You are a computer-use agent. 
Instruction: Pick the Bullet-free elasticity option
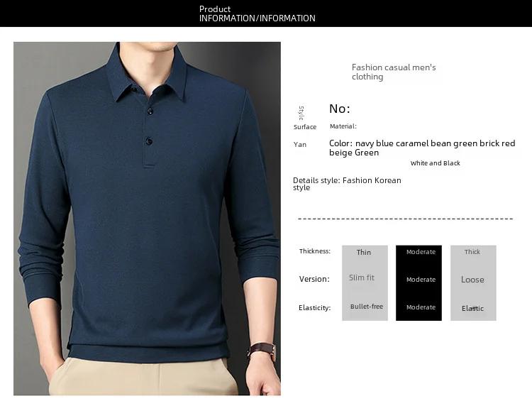click(x=367, y=307)
